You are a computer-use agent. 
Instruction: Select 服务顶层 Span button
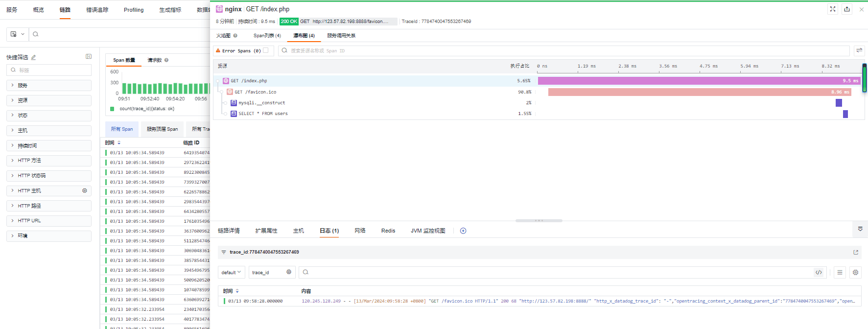click(x=163, y=129)
